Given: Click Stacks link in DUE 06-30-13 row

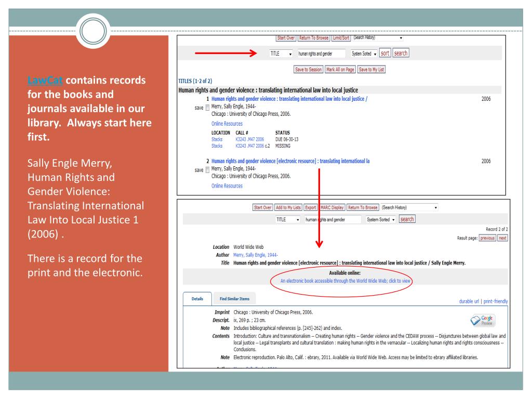Looking at the screenshot, I should (217, 139).
